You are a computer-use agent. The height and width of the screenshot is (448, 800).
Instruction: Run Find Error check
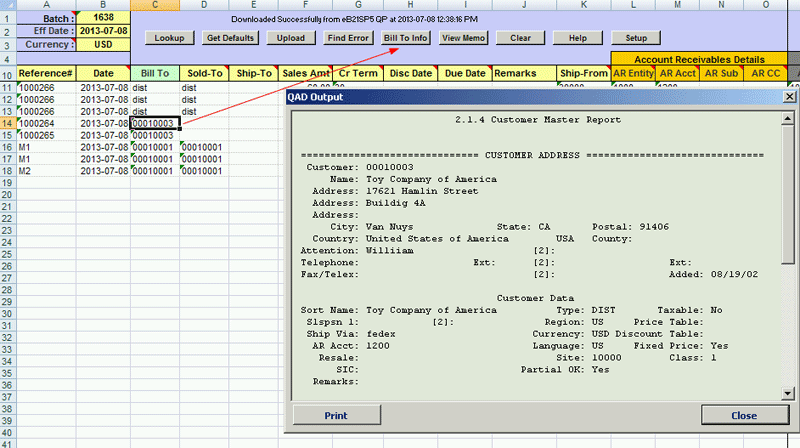[x=348, y=38]
